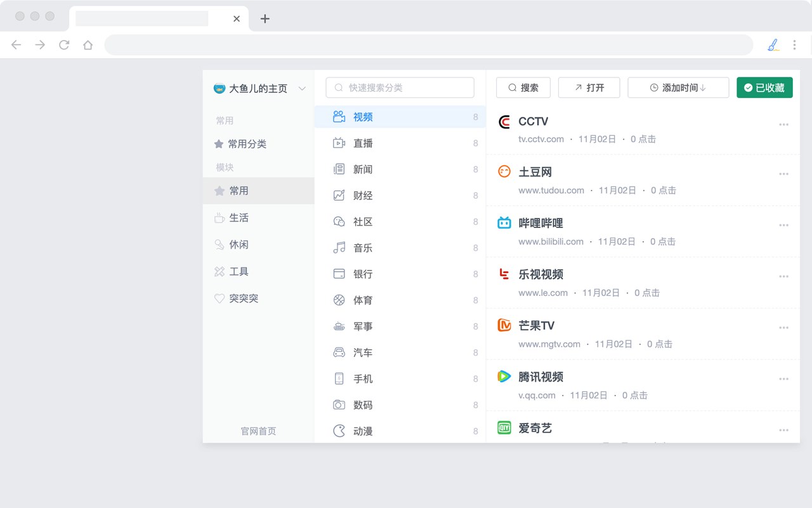Click the 爱奇艺 site logo
The height and width of the screenshot is (508, 812).
click(x=504, y=428)
